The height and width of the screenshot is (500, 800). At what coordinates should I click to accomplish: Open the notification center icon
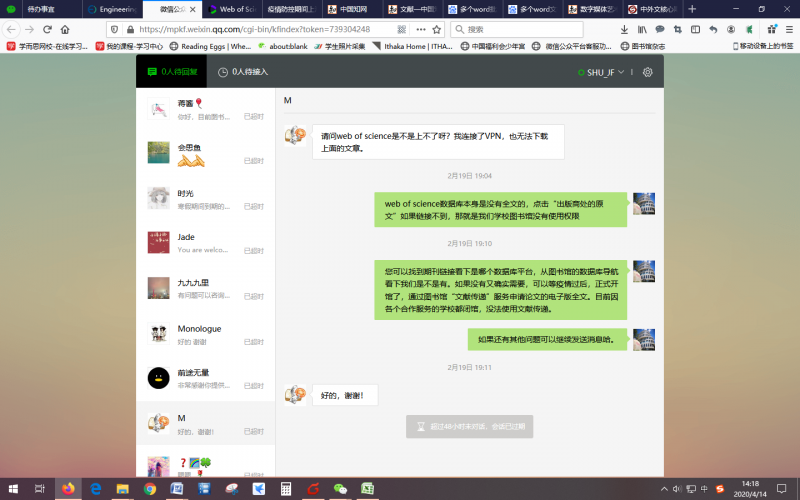(781, 489)
